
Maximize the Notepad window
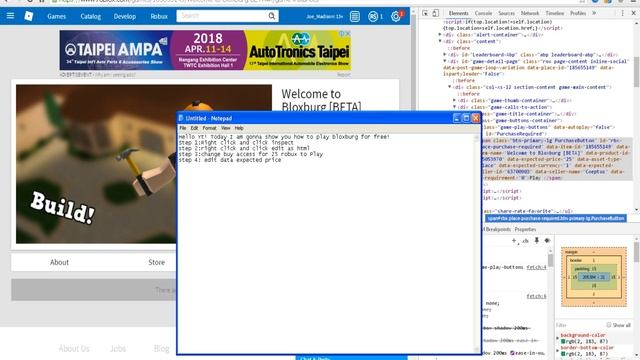pos(466,118)
